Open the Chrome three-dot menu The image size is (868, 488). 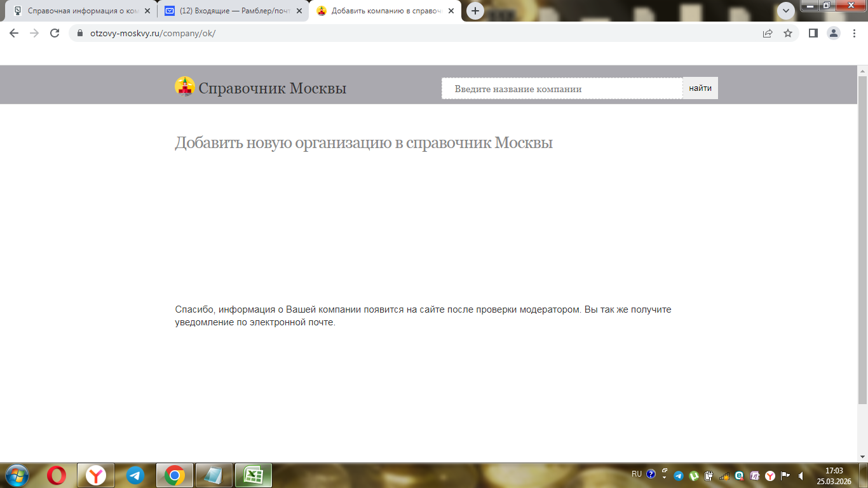[x=854, y=33]
